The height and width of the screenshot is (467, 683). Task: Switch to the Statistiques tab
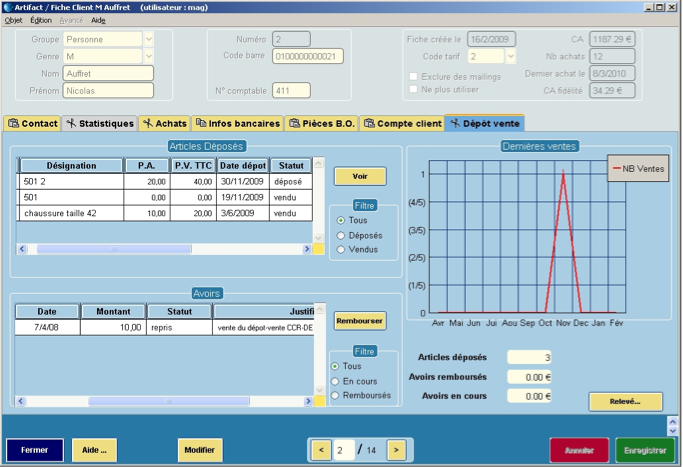(x=100, y=123)
